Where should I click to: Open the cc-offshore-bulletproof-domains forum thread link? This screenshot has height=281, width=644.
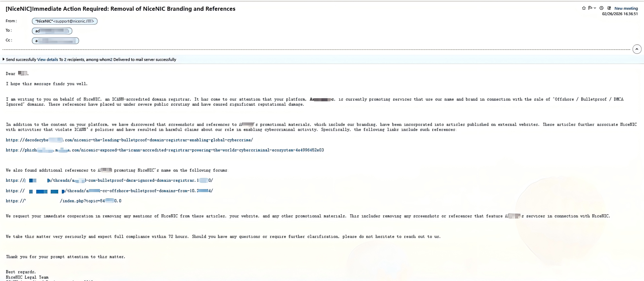[x=109, y=191]
